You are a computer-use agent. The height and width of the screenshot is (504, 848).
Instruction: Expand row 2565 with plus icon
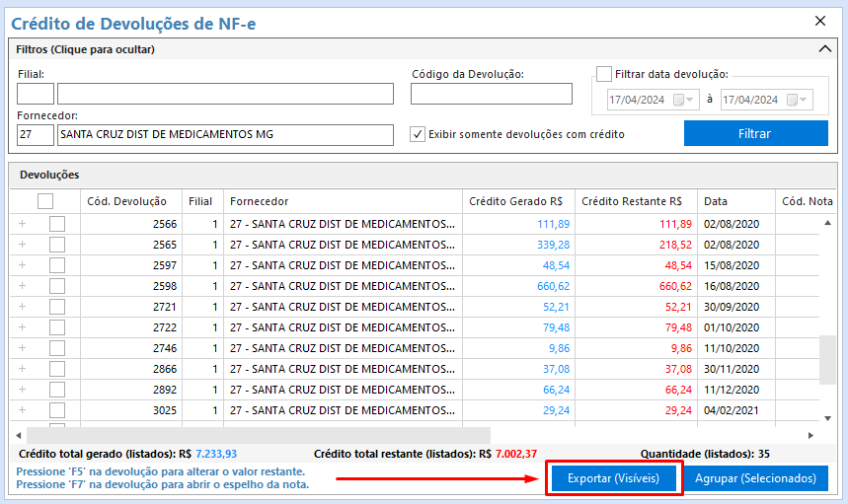point(23,245)
